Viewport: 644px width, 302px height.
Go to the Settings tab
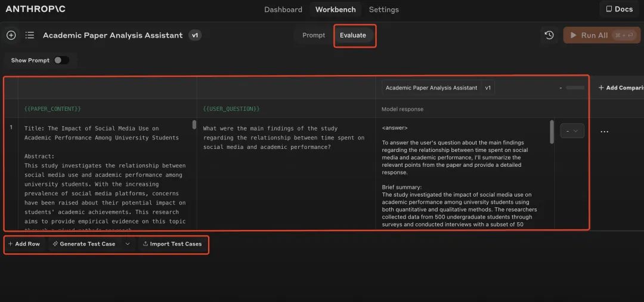click(383, 10)
